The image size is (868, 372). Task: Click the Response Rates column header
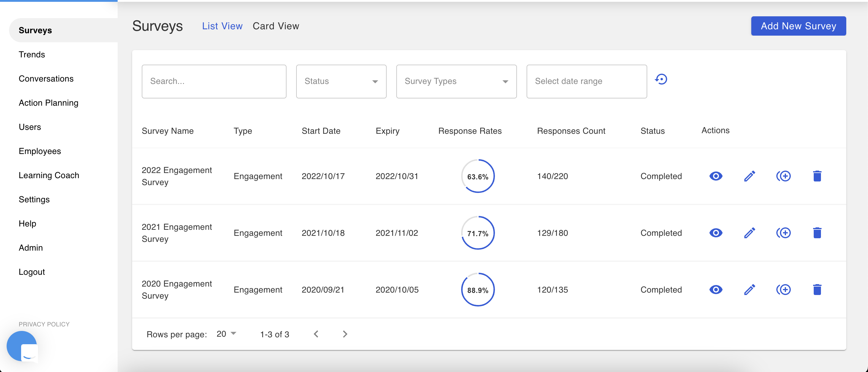(470, 131)
